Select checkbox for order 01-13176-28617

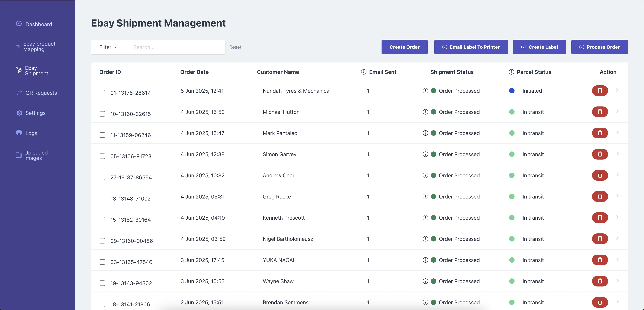[102, 93]
